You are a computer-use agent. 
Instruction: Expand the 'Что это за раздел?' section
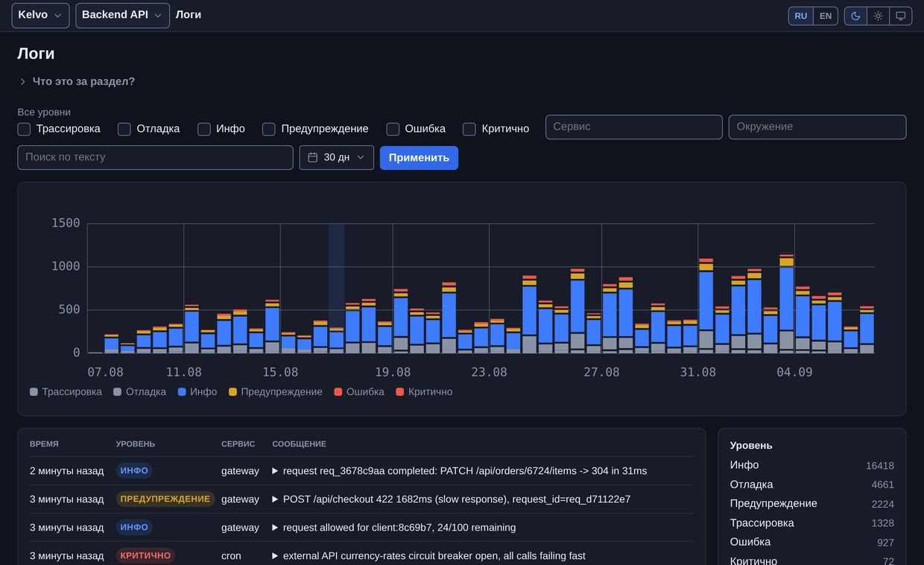(x=77, y=81)
